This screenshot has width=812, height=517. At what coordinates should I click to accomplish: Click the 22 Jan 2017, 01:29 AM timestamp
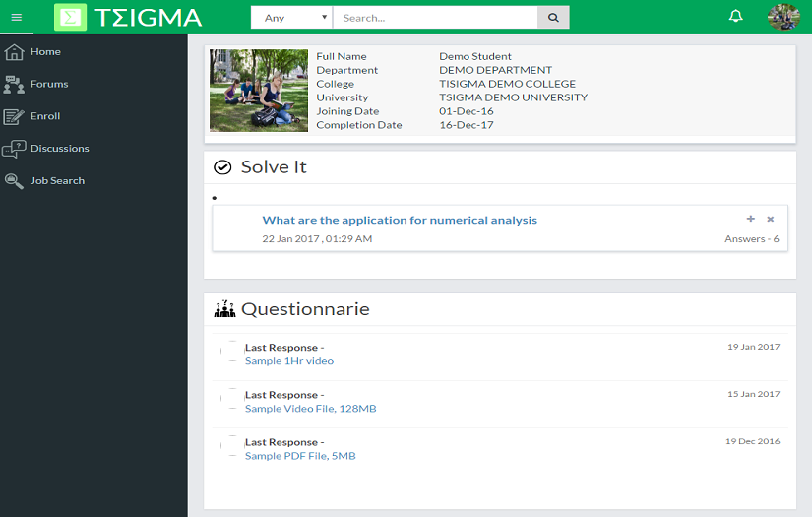(317, 239)
